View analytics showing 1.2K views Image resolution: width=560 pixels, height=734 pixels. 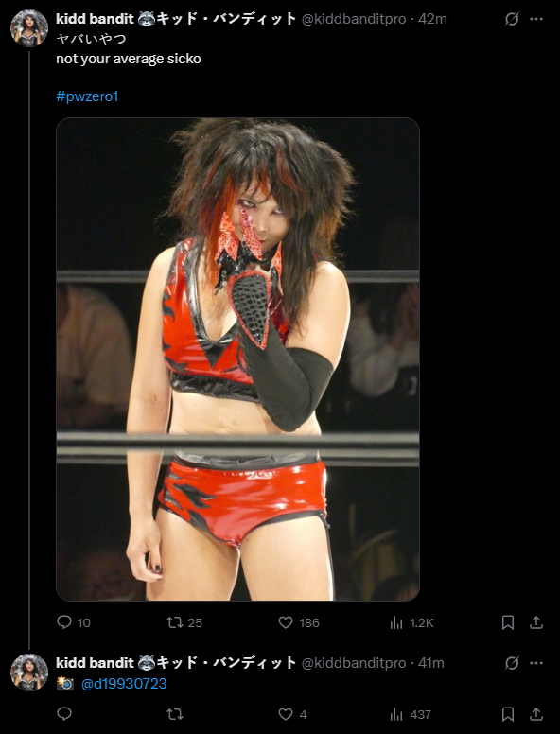click(x=411, y=622)
